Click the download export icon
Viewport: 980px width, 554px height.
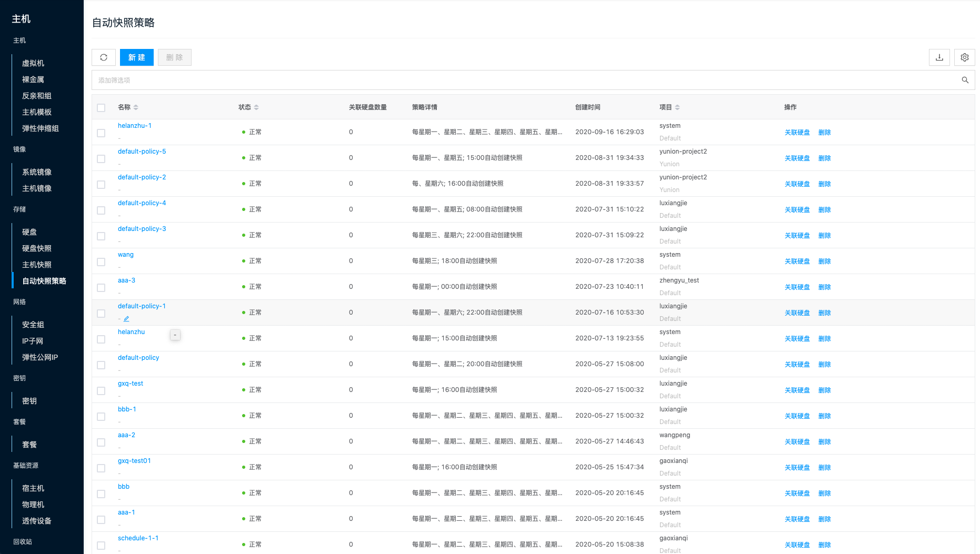point(939,57)
